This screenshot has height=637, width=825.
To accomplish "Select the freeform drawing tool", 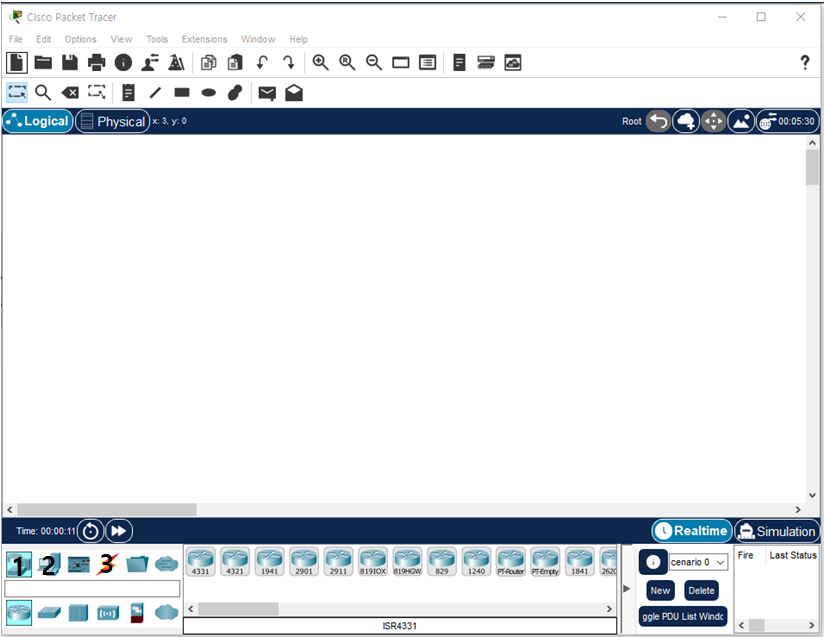I will 235,93.
